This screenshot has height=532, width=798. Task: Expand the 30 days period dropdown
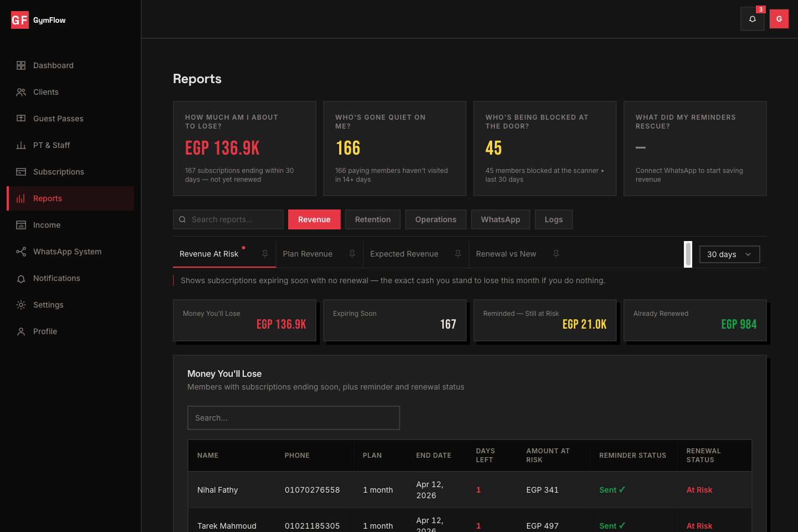tap(729, 254)
